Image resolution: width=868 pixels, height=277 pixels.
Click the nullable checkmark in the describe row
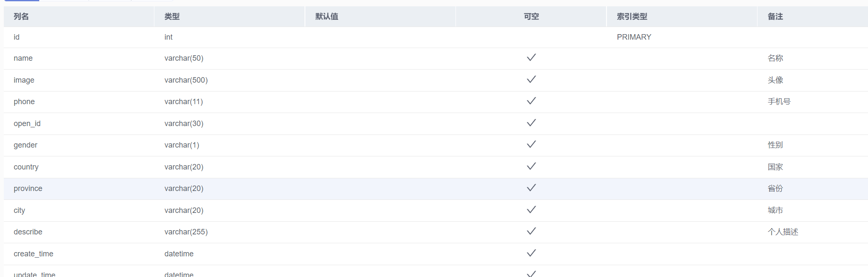point(531,231)
